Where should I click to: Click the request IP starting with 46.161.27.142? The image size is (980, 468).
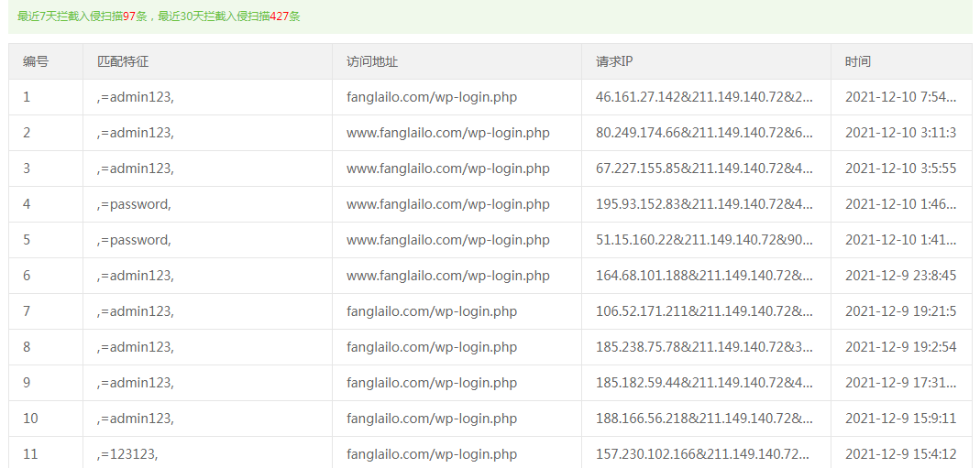(x=704, y=97)
